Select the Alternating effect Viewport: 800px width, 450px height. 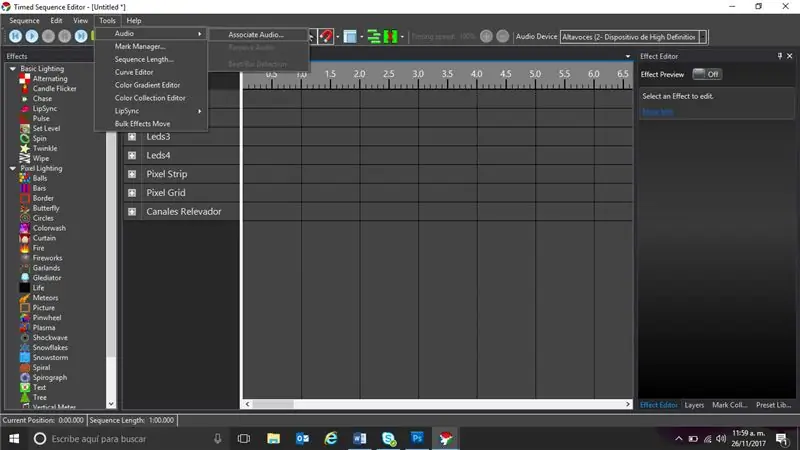click(x=49, y=79)
